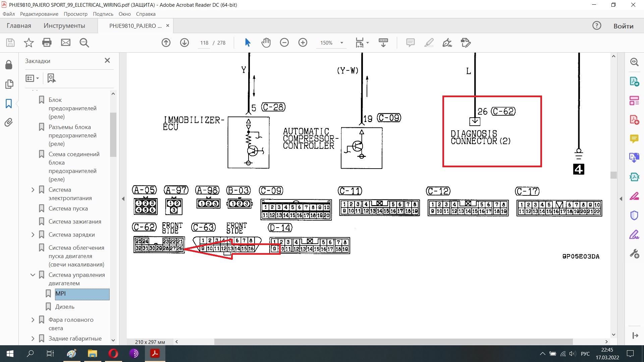Toggle the bookmarks navigation panel
Image resolution: width=644 pixels, height=362 pixels.
[x=9, y=104]
